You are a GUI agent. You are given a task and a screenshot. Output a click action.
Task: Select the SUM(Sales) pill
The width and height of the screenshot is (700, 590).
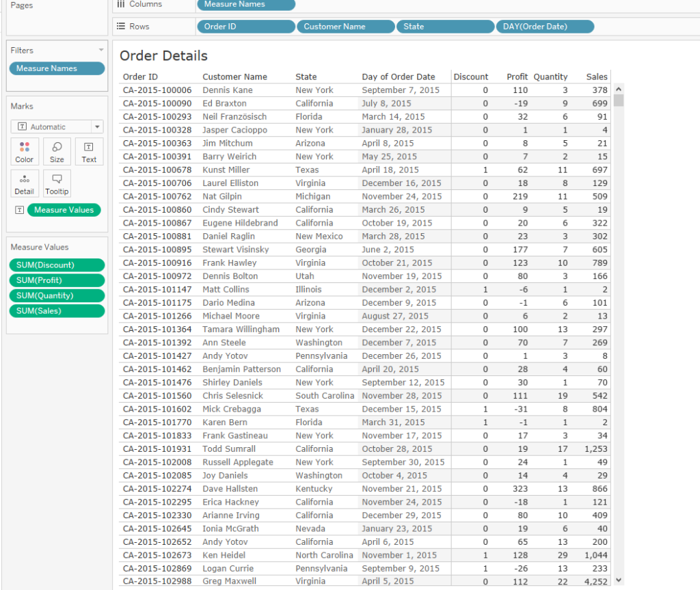click(x=57, y=311)
